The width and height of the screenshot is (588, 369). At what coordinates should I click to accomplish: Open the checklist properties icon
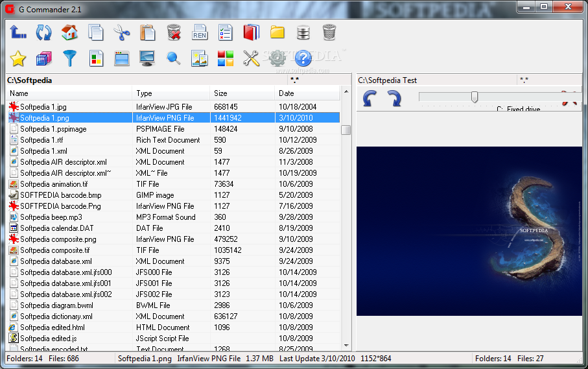pos(226,32)
